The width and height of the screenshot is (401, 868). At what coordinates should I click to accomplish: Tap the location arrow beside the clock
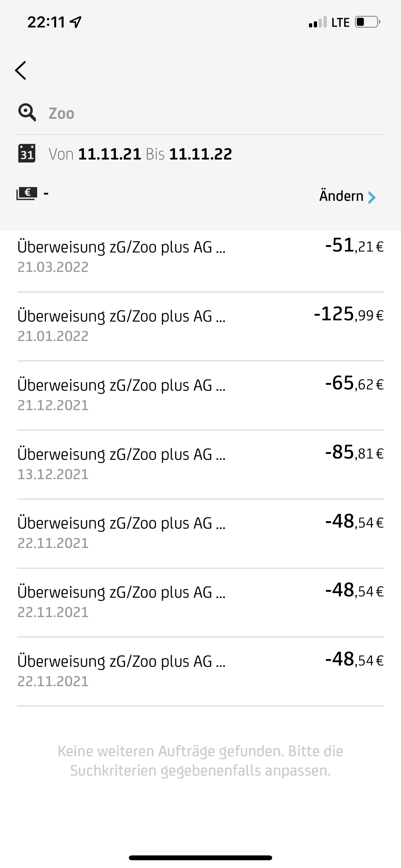pos(76,22)
